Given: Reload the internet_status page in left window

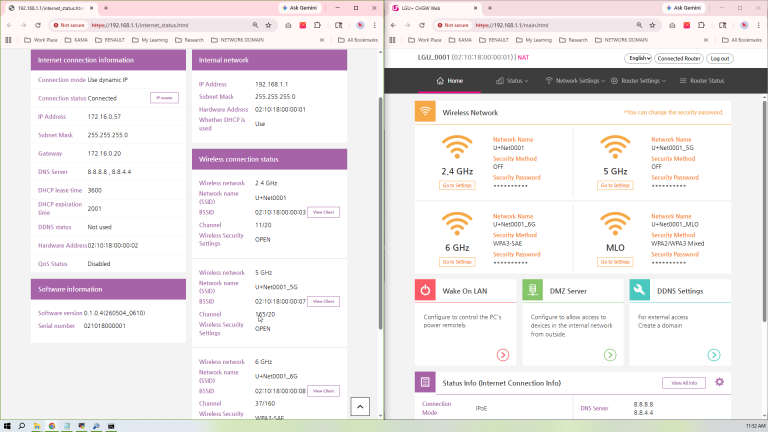Looking at the screenshot, I should pyautogui.click(x=38, y=25).
